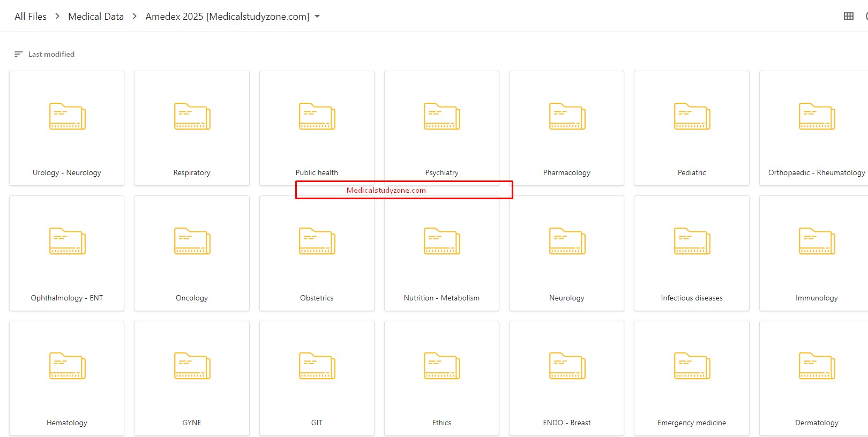
Task: Open the ENDO - Breast folder icon
Action: [567, 366]
